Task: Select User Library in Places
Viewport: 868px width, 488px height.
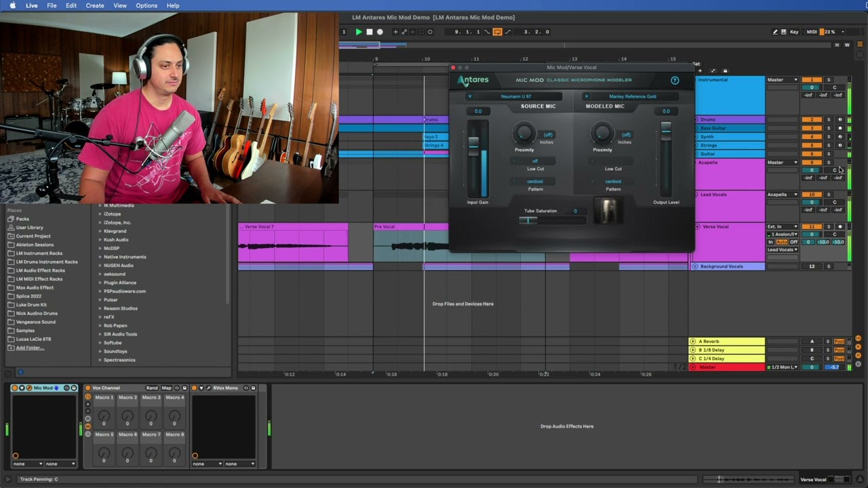Action: [29, 228]
